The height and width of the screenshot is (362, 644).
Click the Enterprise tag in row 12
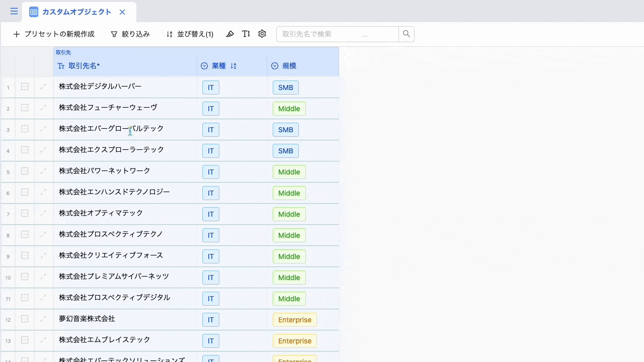pos(294,320)
